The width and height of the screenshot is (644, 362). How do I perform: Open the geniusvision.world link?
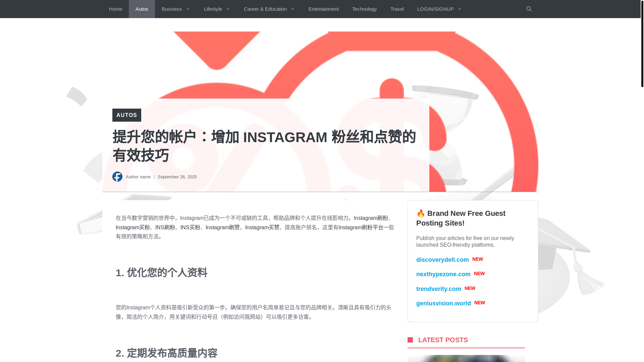point(443,303)
